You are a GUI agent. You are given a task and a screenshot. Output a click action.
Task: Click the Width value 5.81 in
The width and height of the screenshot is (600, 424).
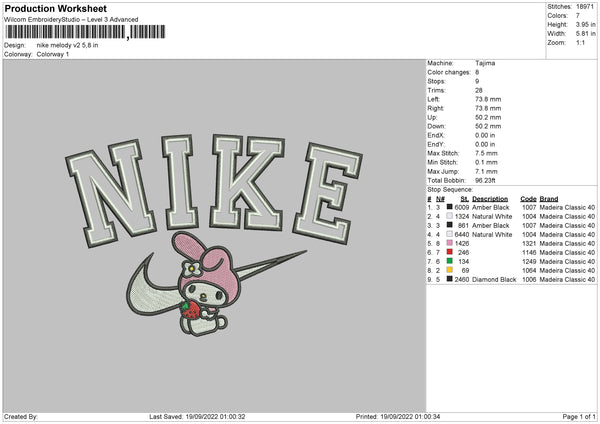tap(585, 34)
